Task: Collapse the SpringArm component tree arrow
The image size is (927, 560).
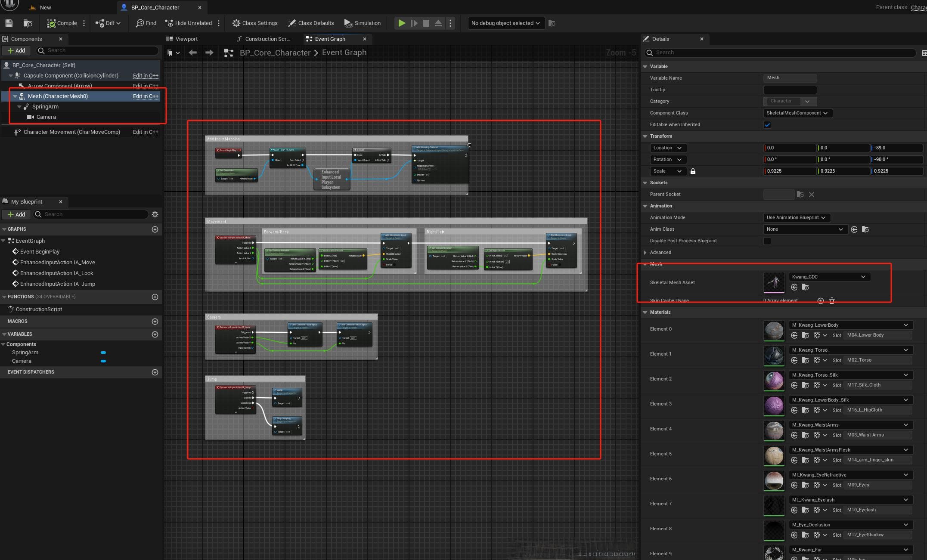Action: [19, 107]
